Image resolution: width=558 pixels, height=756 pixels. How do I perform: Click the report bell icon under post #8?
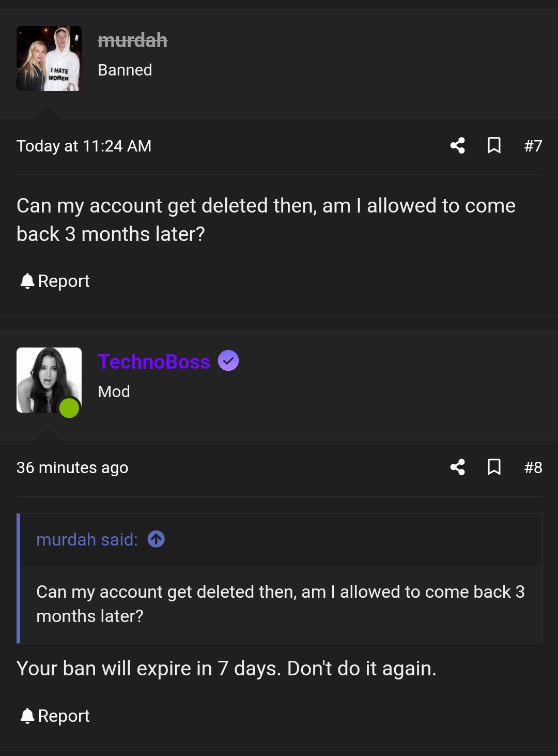tap(27, 716)
